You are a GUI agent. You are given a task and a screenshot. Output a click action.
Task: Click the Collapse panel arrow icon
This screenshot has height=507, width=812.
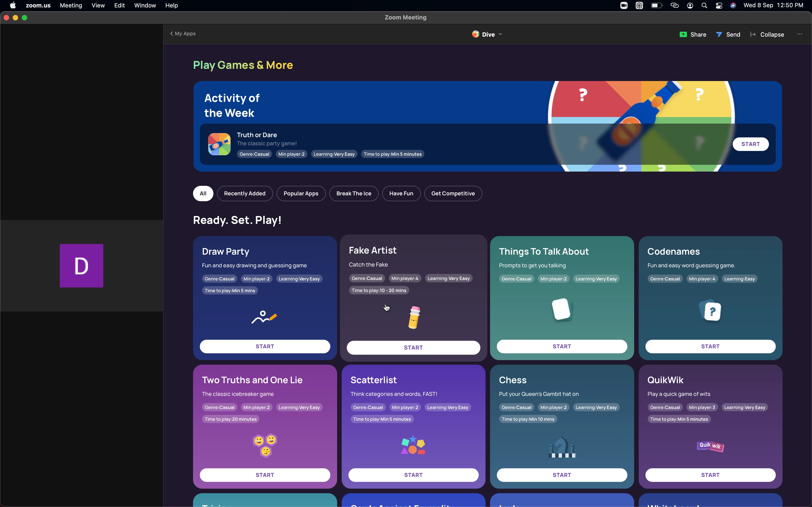(753, 35)
